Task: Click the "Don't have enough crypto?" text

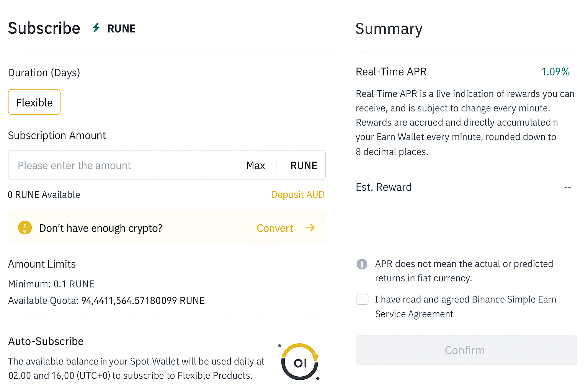Action: tap(101, 228)
